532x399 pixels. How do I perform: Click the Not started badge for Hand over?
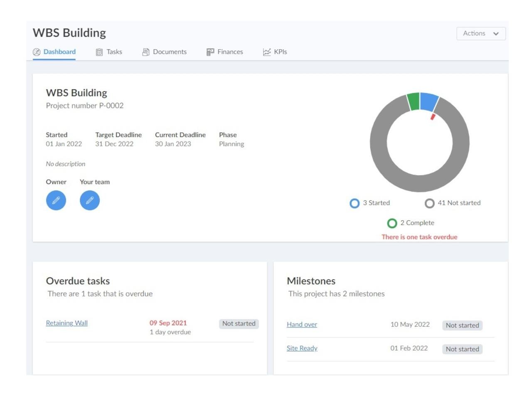pyautogui.click(x=462, y=325)
